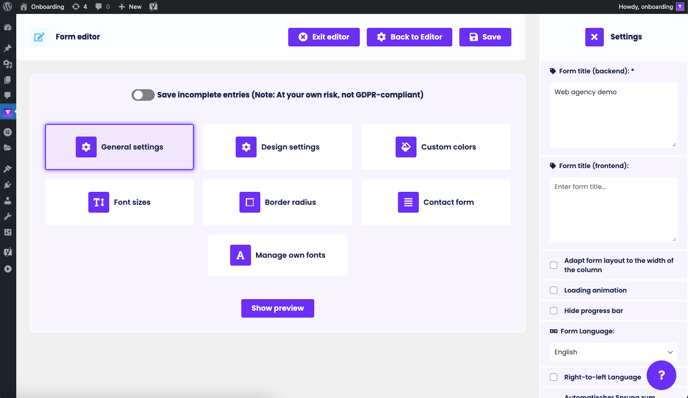
Task: Open the folder icon in the sidebar
Action: pyautogui.click(x=7, y=148)
